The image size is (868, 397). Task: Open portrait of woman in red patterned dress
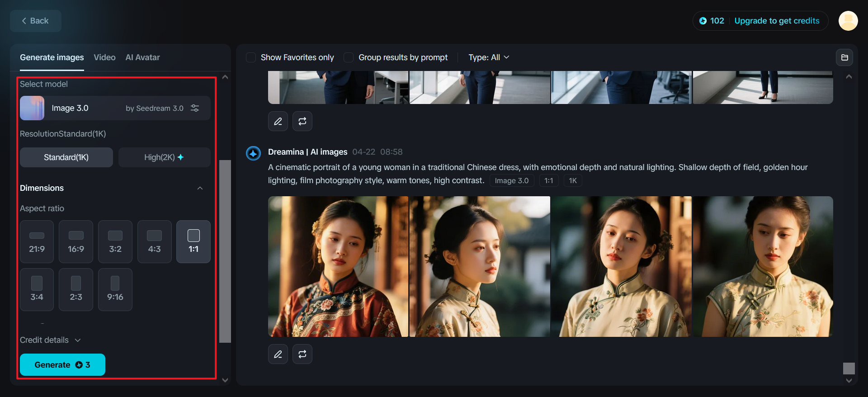pyautogui.click(x=338, y=266)
